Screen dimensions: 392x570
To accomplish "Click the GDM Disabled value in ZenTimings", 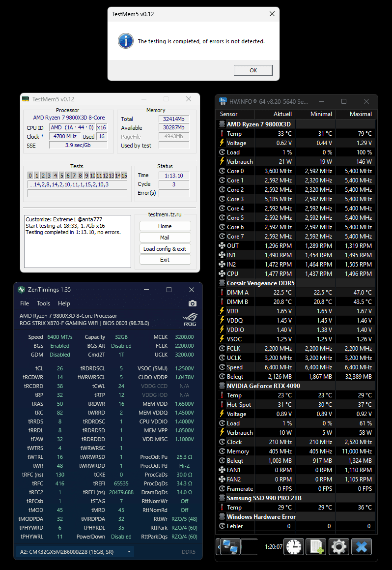I will [x=60, y=355].
